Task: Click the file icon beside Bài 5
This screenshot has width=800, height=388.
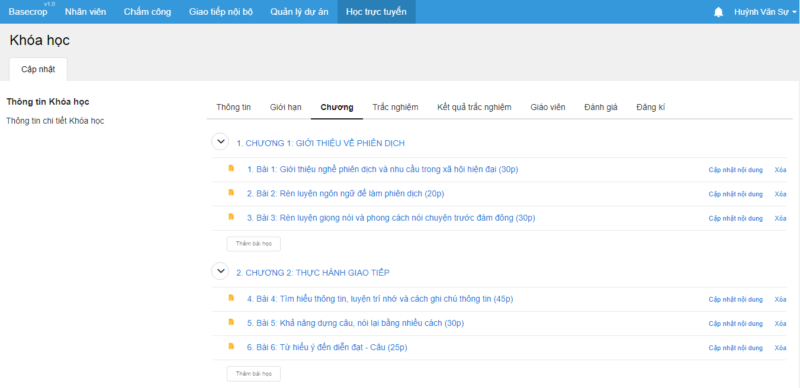Action: tap(231, 322)
